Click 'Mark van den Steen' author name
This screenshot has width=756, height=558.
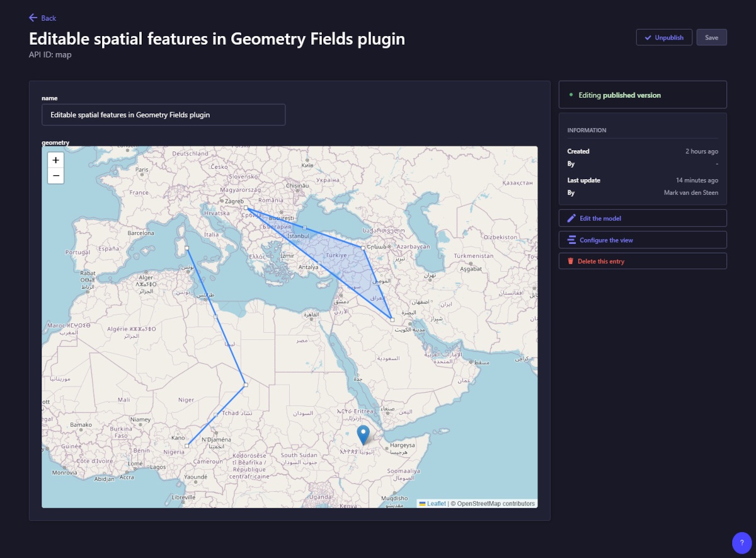[690, 193]
